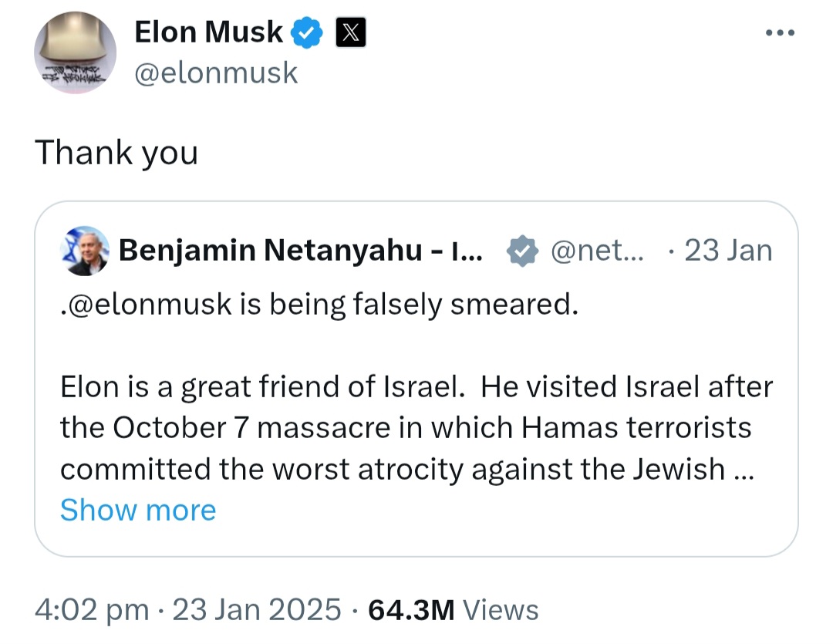Screen dimensions: 833x644
Task: Click the Elon Musk display name
Action: [x=209, y=32]
